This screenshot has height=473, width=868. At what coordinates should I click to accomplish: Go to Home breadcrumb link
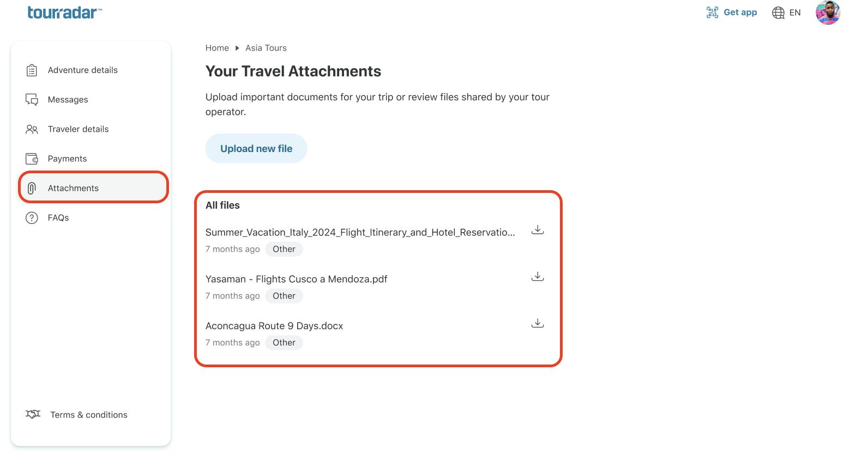(x=217, y=48)
